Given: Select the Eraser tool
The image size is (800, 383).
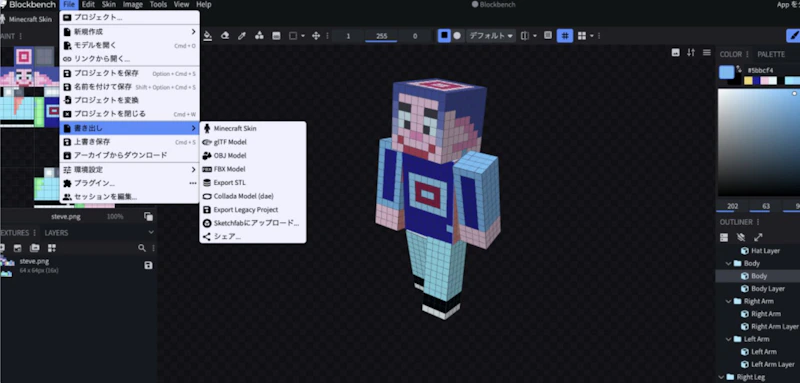Looking at the screenshot, I should [x=224, y=36].
